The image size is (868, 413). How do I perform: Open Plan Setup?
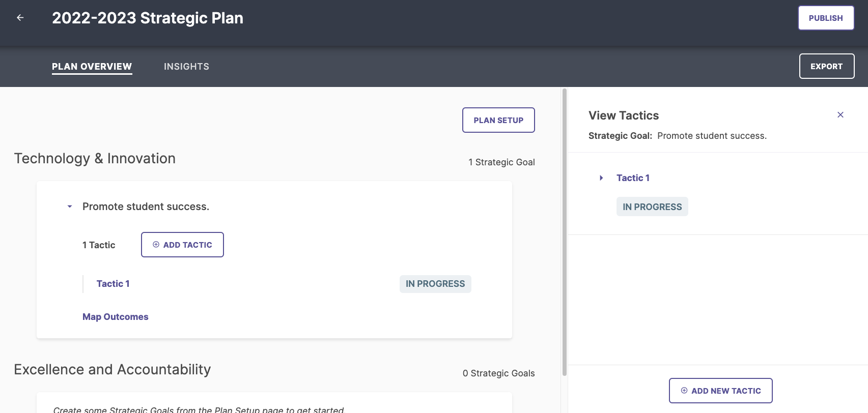click(x=498, y=120)
